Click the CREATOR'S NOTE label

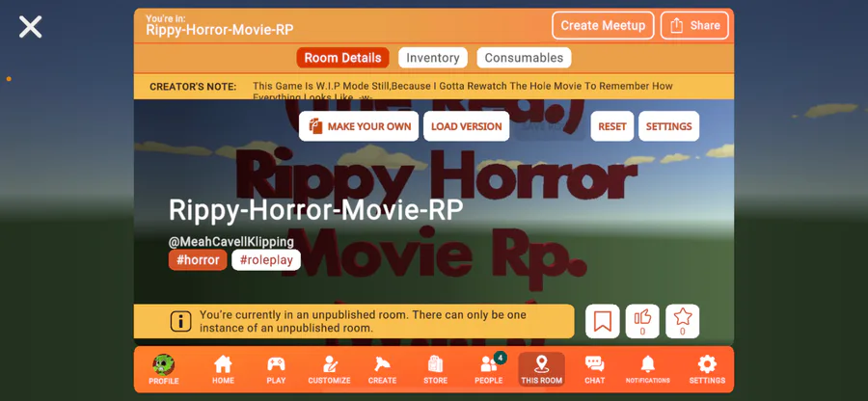193,87
